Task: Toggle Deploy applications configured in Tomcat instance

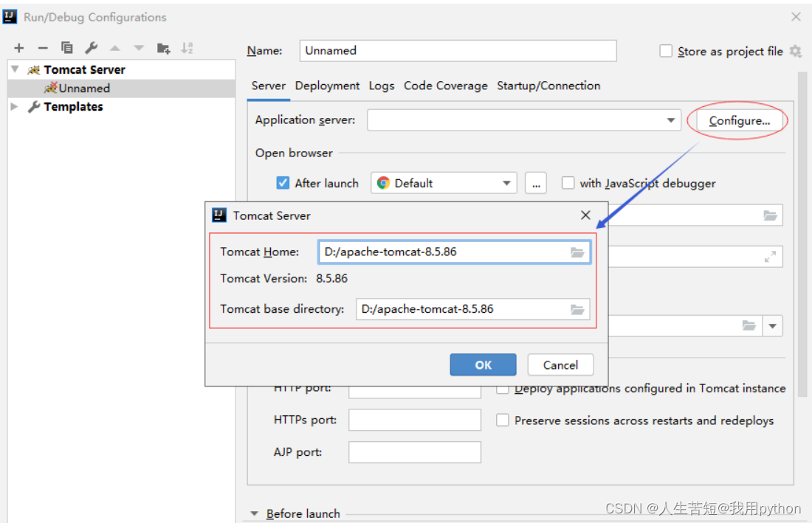Action: [502, 389]
